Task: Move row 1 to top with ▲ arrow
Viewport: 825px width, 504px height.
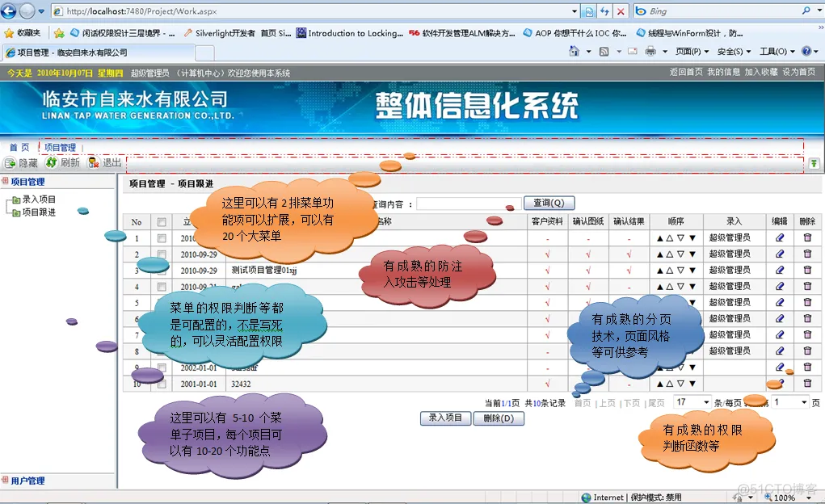Action: coord(660,238)
